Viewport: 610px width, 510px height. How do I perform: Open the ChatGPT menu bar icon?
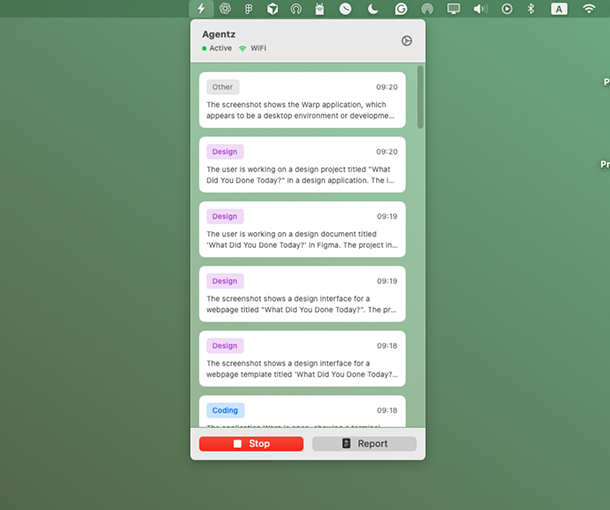(225, 9)
